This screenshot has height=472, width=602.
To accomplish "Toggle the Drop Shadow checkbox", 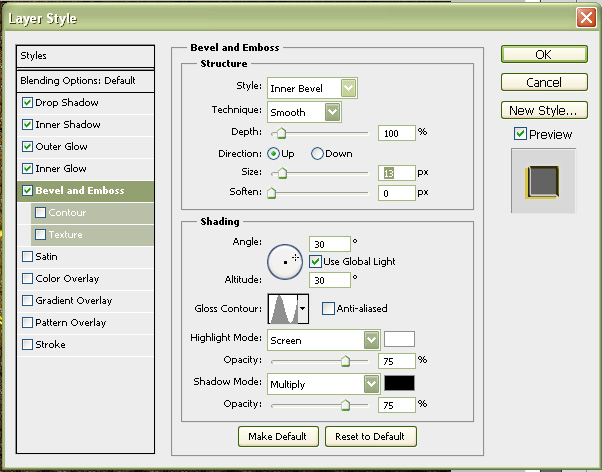I will pos(27,103).
